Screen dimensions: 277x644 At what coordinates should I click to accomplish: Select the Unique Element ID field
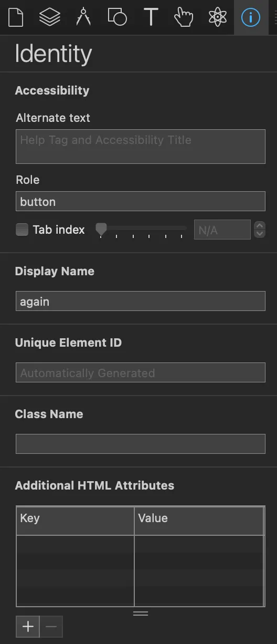tap(141, 372)
